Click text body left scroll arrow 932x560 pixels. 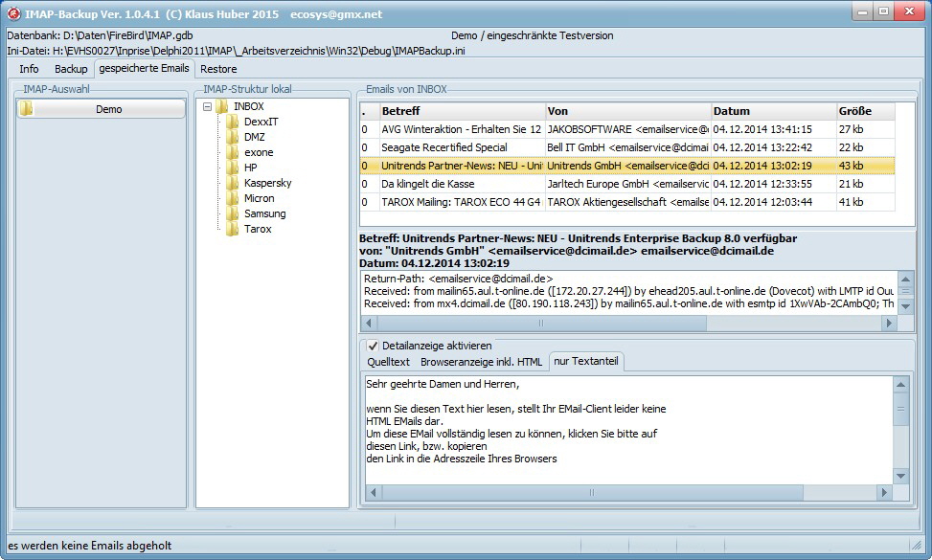click(374, 492)
